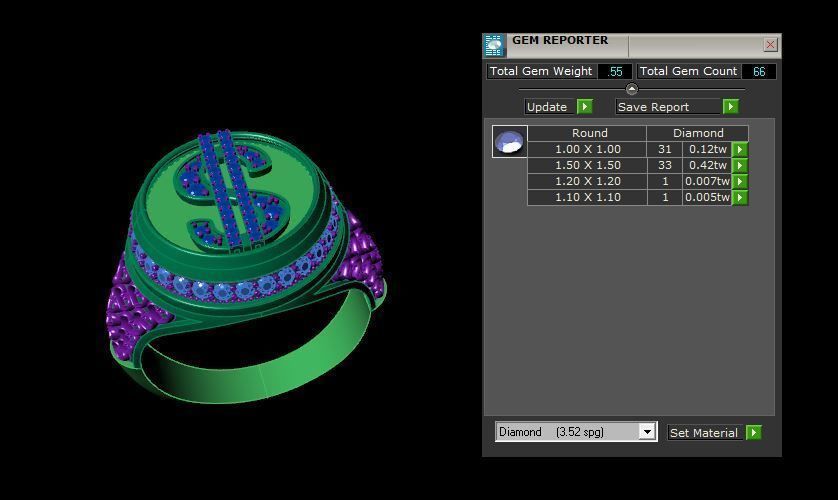838x500 pixels.
Task: Click green arrow for 1.10 X 1.10 row
Action: click(x=740, y=198)
